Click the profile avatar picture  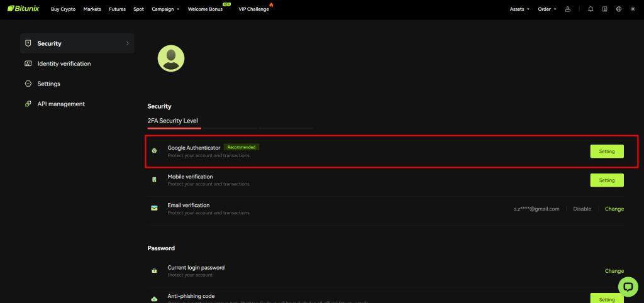pos(170,58)
